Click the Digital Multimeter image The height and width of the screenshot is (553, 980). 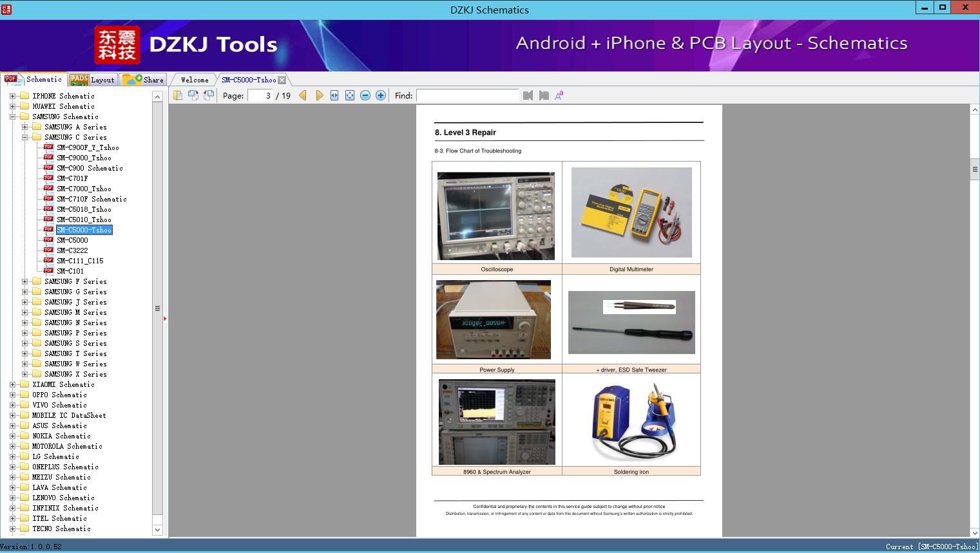631,212
